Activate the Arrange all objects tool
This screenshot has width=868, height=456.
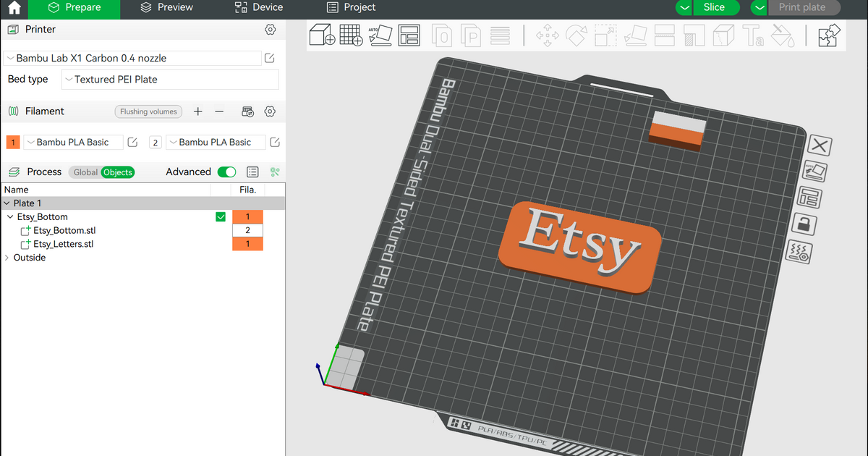tap(409, 35)
